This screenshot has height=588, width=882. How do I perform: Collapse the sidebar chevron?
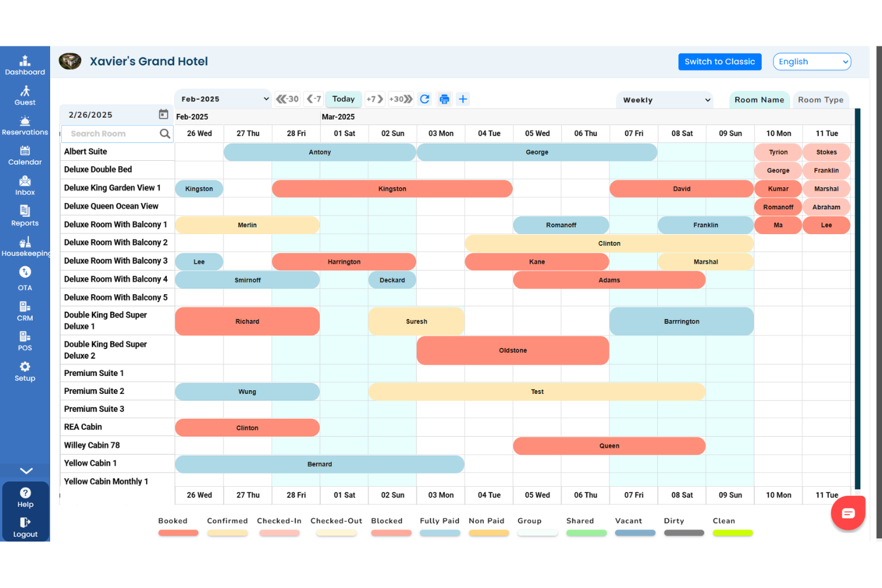(x=26, y=471)
